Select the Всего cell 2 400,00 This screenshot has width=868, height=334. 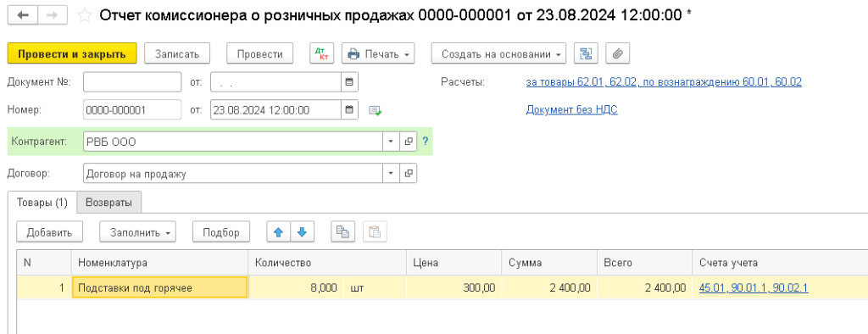click(x=645, y=287)
